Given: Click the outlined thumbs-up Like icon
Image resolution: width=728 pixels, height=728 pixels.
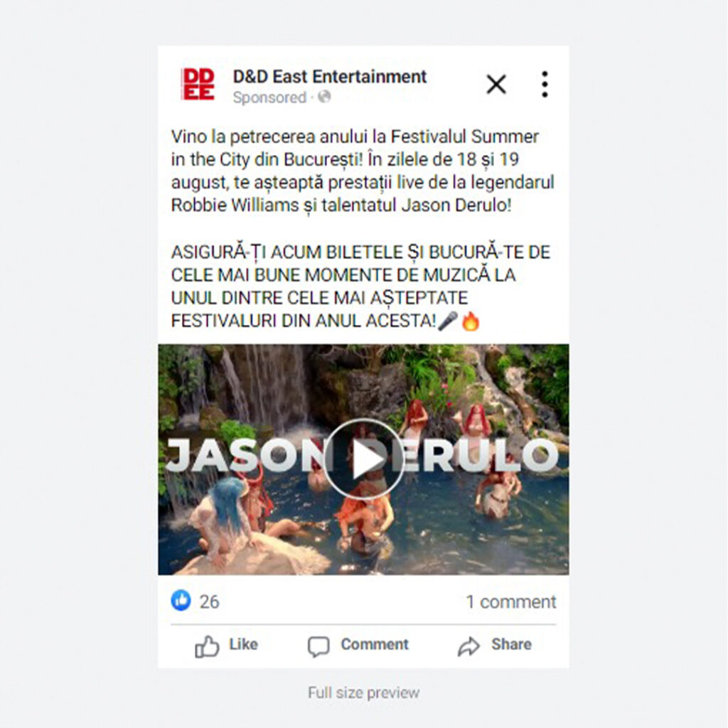Looking at the screenshot, I should click(207, 646).
